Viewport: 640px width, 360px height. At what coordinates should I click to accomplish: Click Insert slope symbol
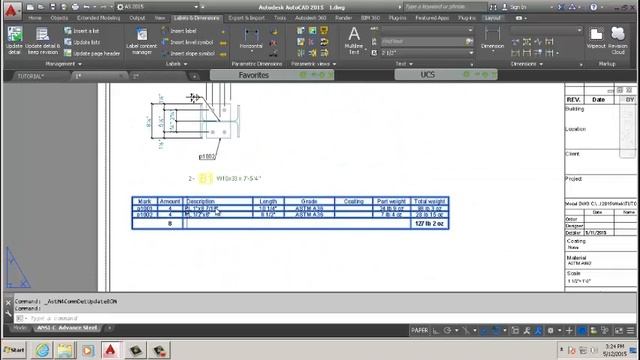[x=188, y=53]
